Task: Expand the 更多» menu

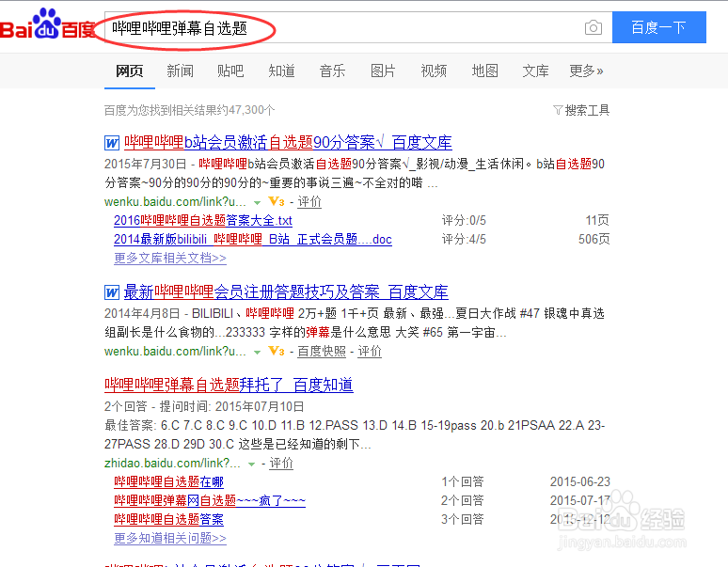Action: pos(586,71)
